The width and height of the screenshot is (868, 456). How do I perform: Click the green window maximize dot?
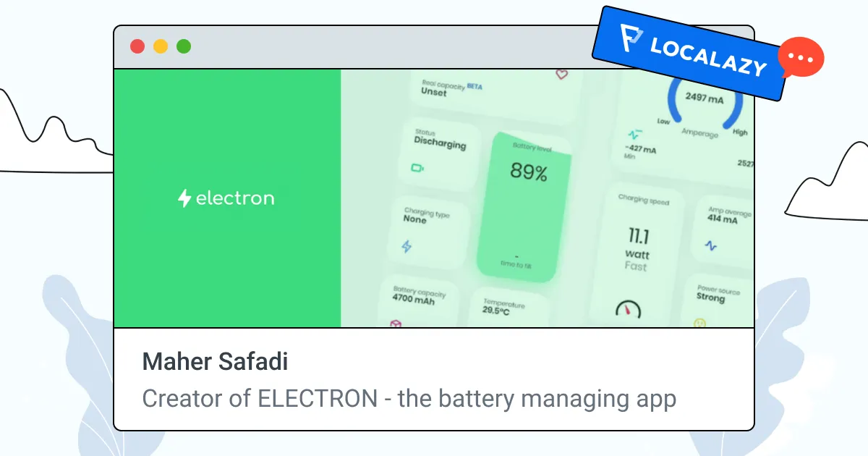[x=184, y=47]
